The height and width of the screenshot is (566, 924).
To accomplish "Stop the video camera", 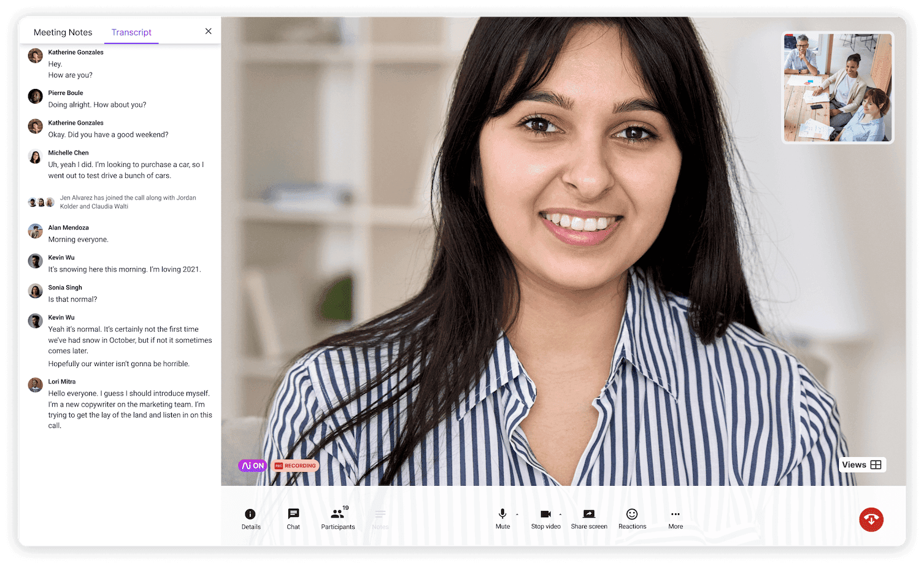I will click(x=545, y=518).
